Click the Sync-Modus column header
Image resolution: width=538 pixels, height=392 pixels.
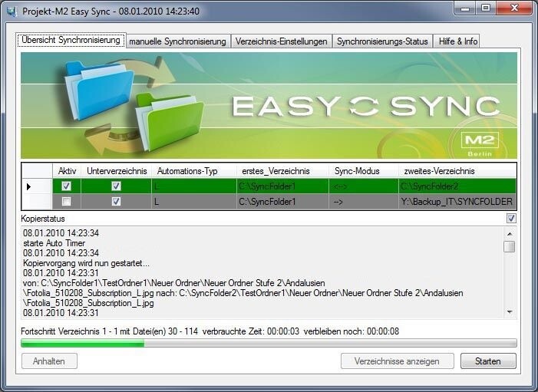364,171
